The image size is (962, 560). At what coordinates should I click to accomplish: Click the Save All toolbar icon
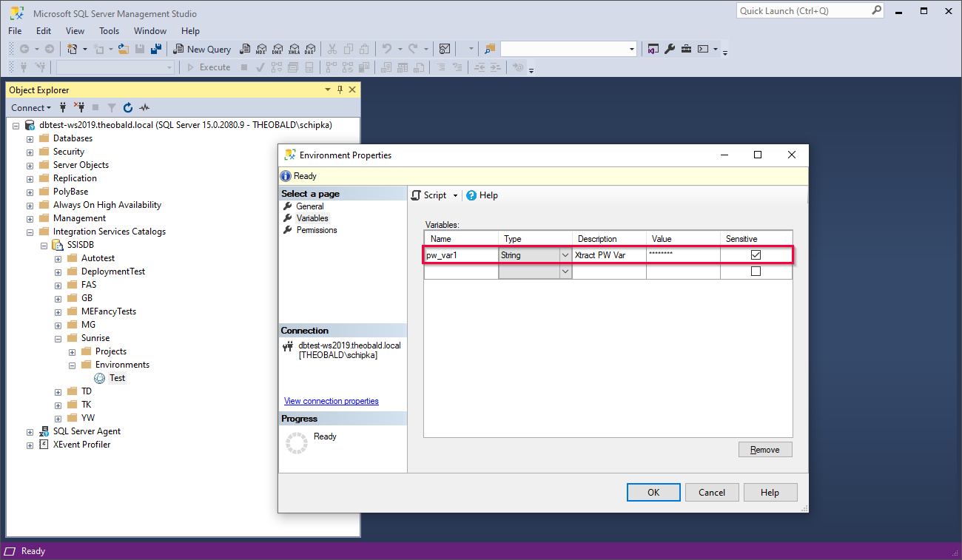click(x=156, y=49)
